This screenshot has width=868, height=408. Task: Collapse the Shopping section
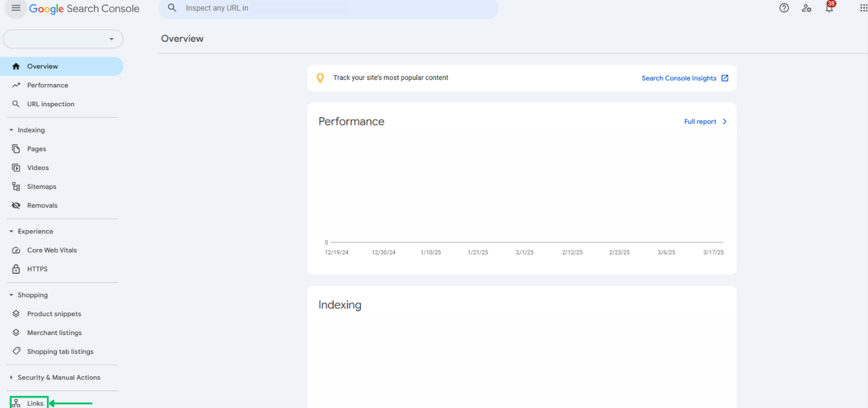click(11, 295)
